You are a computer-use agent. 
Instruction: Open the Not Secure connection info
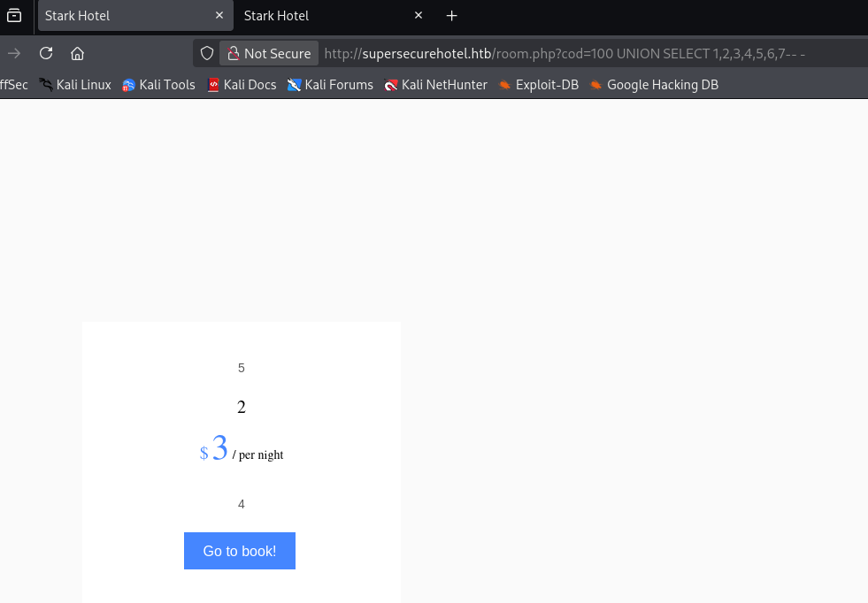[x=269, y=53]
